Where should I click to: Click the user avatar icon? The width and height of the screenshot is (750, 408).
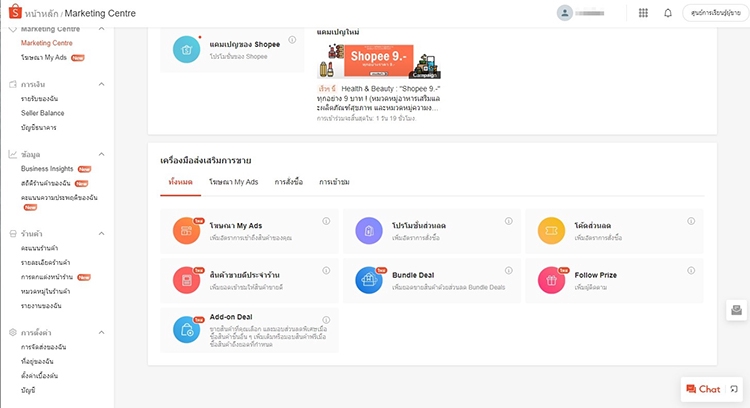click(x=564, y=13)
